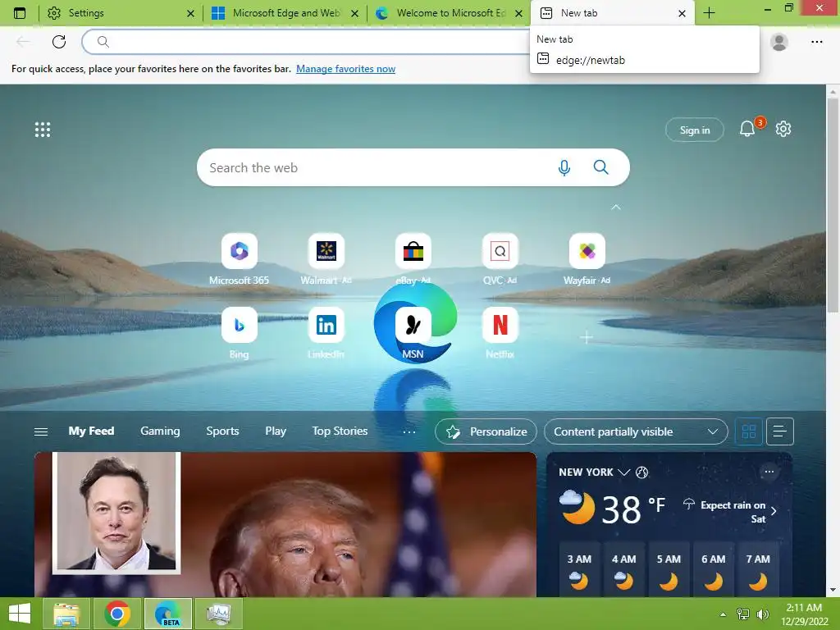Refresh the page
This screenshot has height=630, width=840.
point(59,42)
